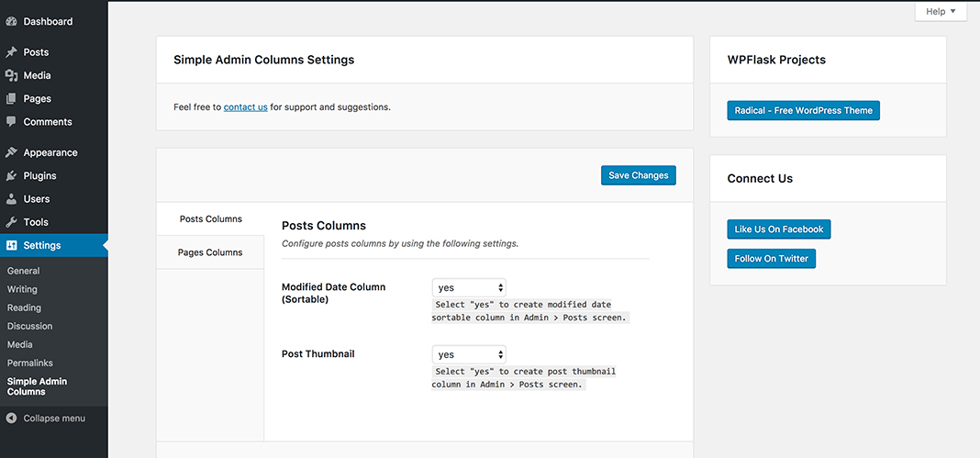Open Permalinks settings submenu
The image size is (980, 458).
(30, 363)
